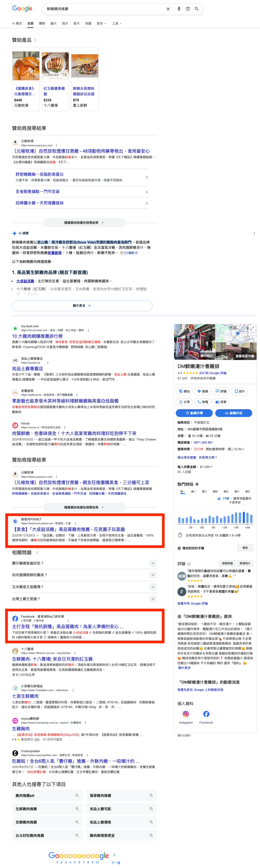
Task: Expand map with the fullscreen icon
Action: 252,328
